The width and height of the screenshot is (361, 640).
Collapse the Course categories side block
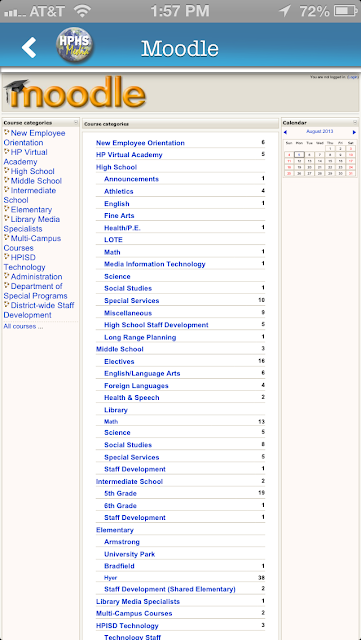tap(76, 122)
